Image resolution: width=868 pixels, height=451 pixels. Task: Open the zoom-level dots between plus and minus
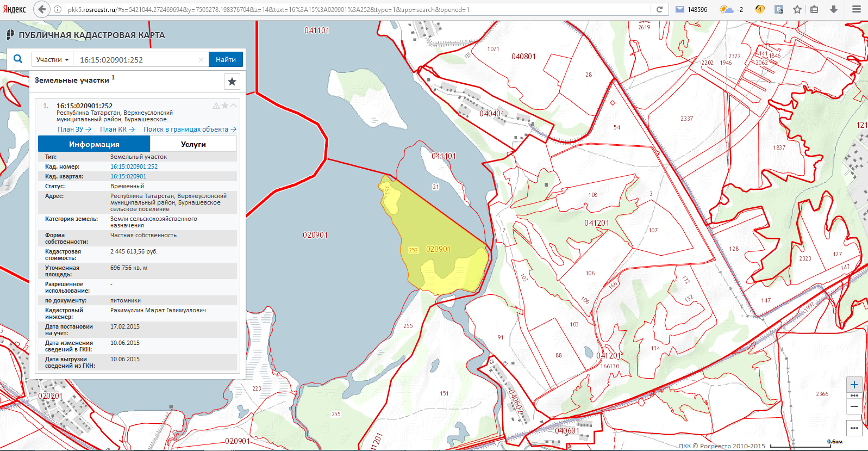tap(854, 396)
